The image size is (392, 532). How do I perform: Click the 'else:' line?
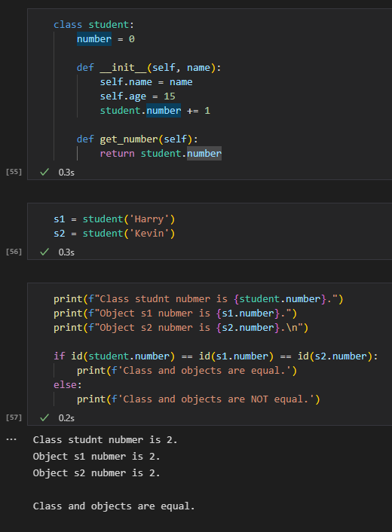(x=68, y=385)
